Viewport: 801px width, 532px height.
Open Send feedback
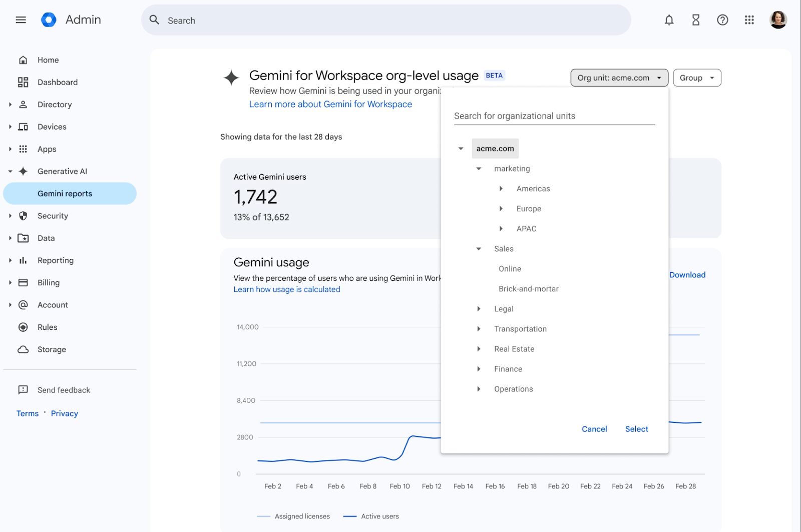[64, 390]
